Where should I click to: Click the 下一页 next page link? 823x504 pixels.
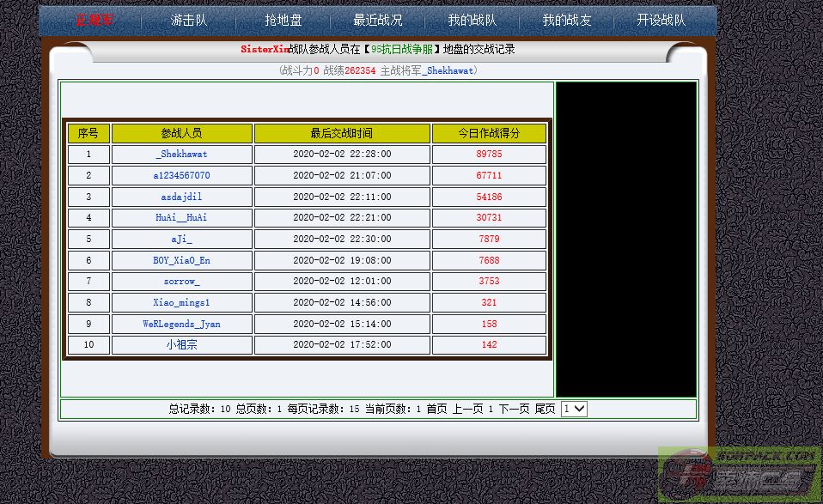(514, 410)
